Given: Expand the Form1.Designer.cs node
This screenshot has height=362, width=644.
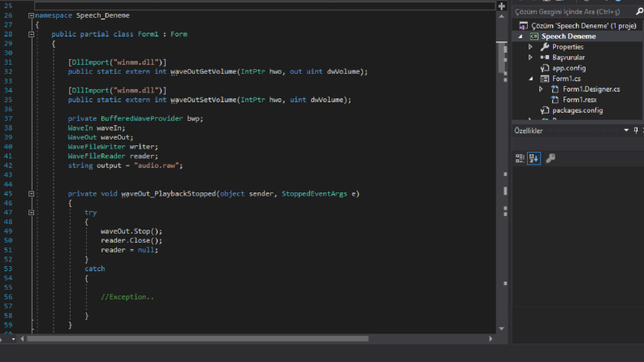Looking at the screenshot, I should 541,89.
